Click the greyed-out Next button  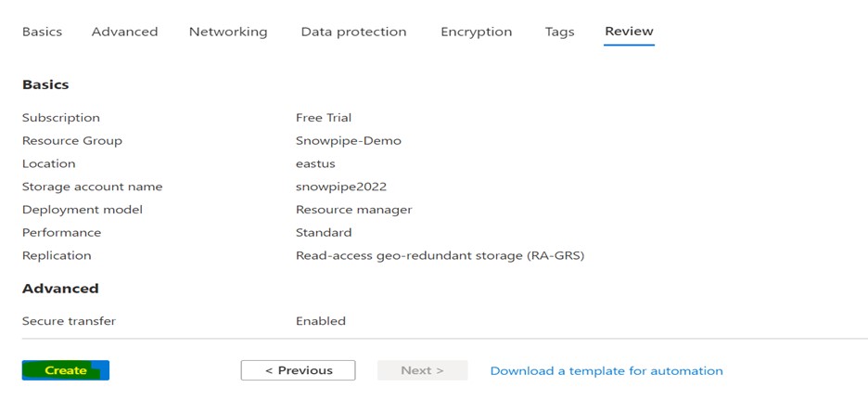tap(422, 370)
